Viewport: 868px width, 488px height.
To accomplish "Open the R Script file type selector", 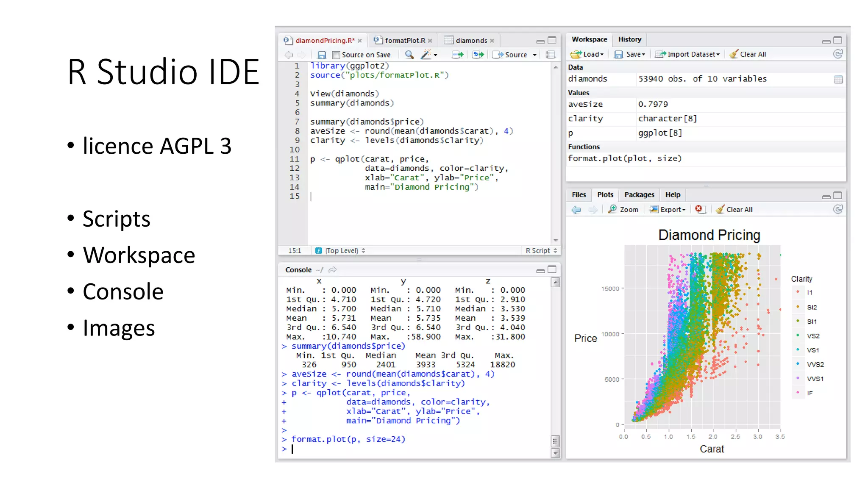I will [x=541, y=251].
